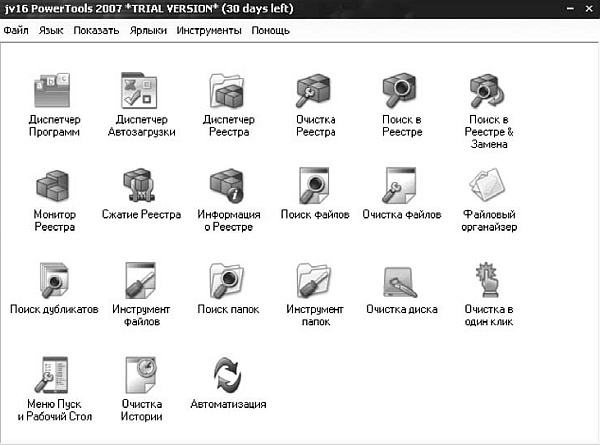Open Поиск в Реестре icon
Viewport: 600px width, 445px height.
click(x=400, y=91)
